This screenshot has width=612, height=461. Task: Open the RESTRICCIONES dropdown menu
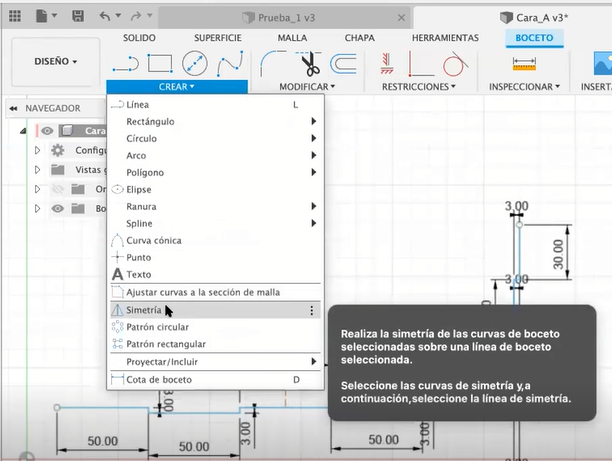click(x=418, y=87)
